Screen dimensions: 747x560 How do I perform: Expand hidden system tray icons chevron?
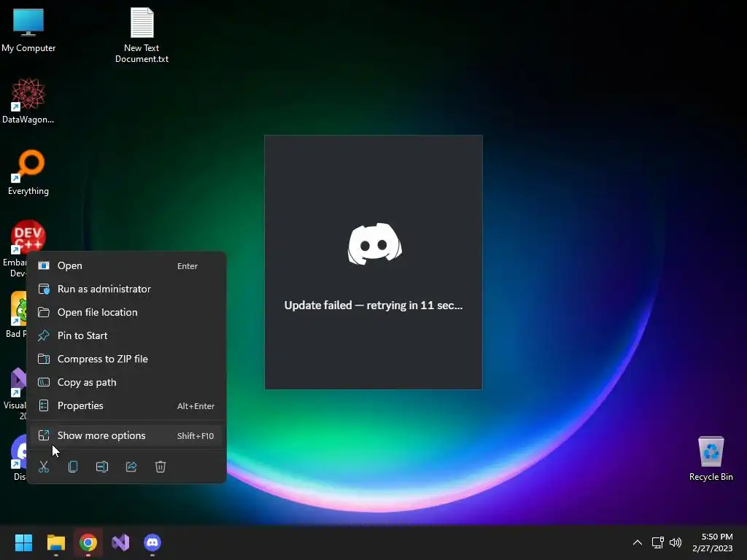(x=638, y=542)
